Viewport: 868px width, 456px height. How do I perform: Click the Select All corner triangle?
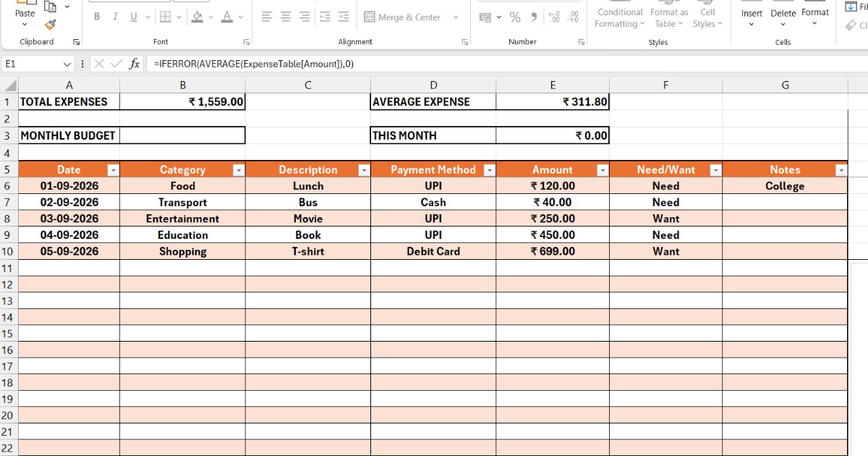tap(9, 85)
